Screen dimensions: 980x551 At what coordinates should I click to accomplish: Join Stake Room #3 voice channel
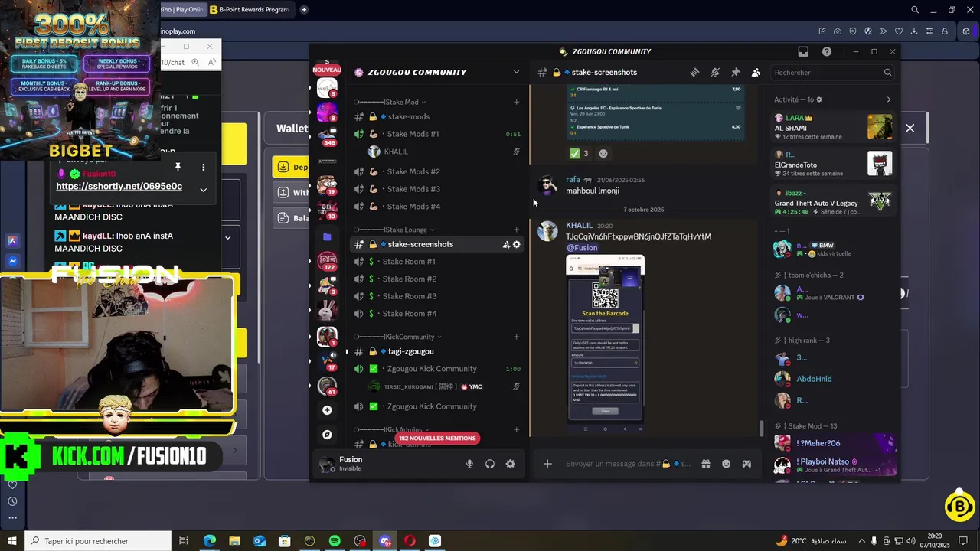point(437,296)
